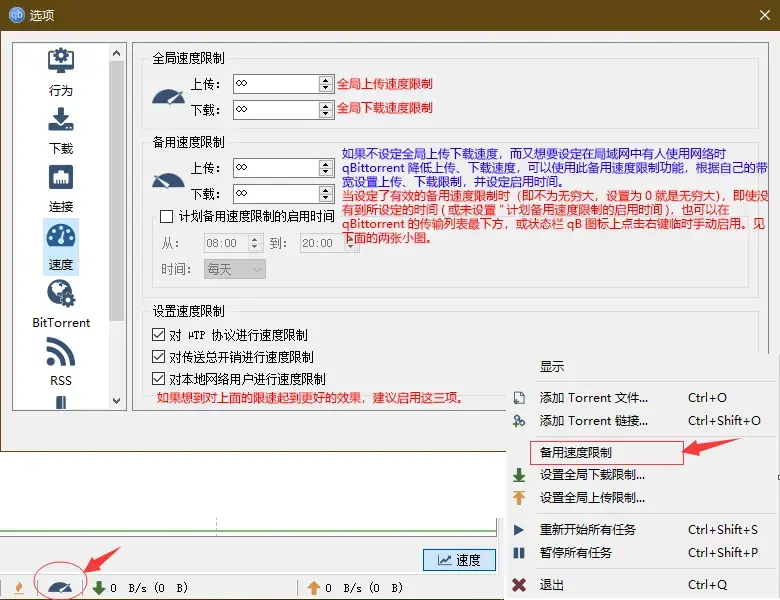Open the 每天 time dropdown
The width and height of the screenshot is (780, 600).
click(x=234, y=269)
